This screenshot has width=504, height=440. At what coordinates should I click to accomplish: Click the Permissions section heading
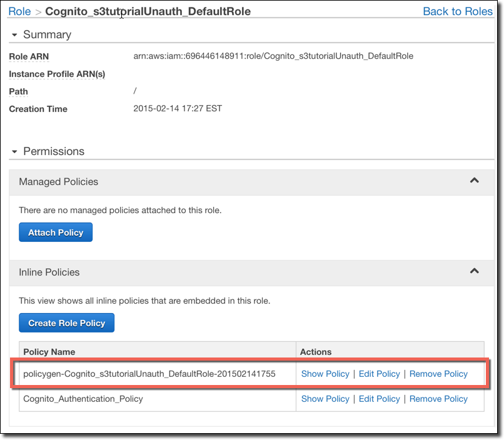click(54, 151)
